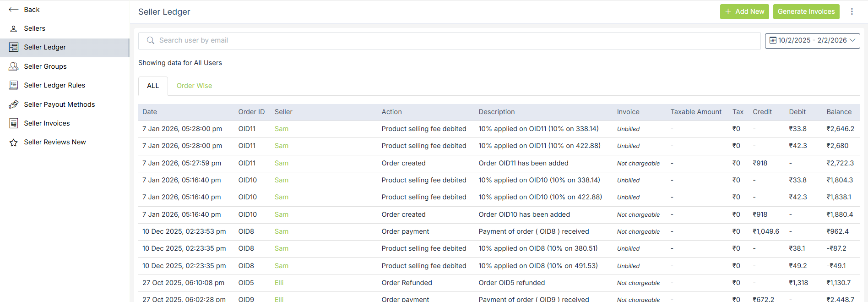Open Sellers via the person icon
Viewport: 868px width, 302px height.
pyautogui.click(x=13, y=28)
